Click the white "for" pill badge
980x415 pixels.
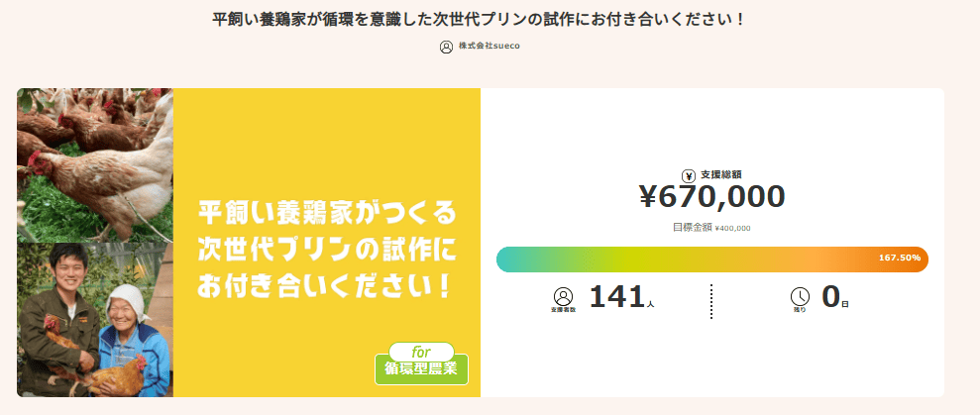[421, 352]
